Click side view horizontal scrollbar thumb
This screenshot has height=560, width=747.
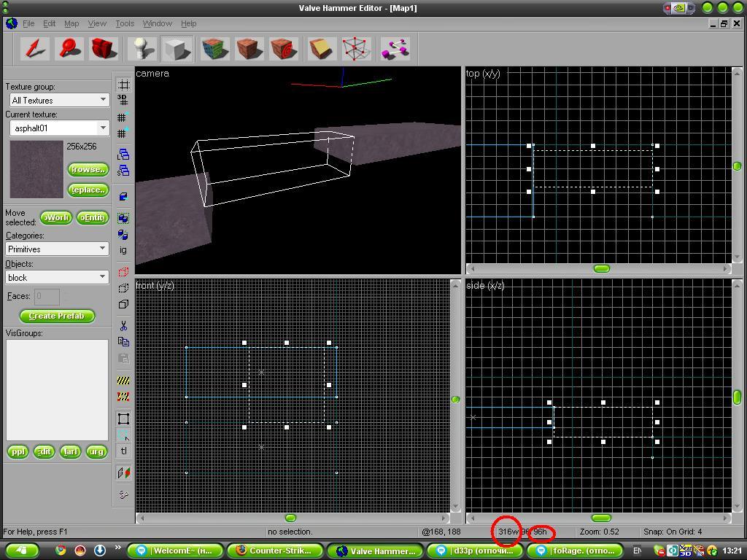[x=601, y=518]
